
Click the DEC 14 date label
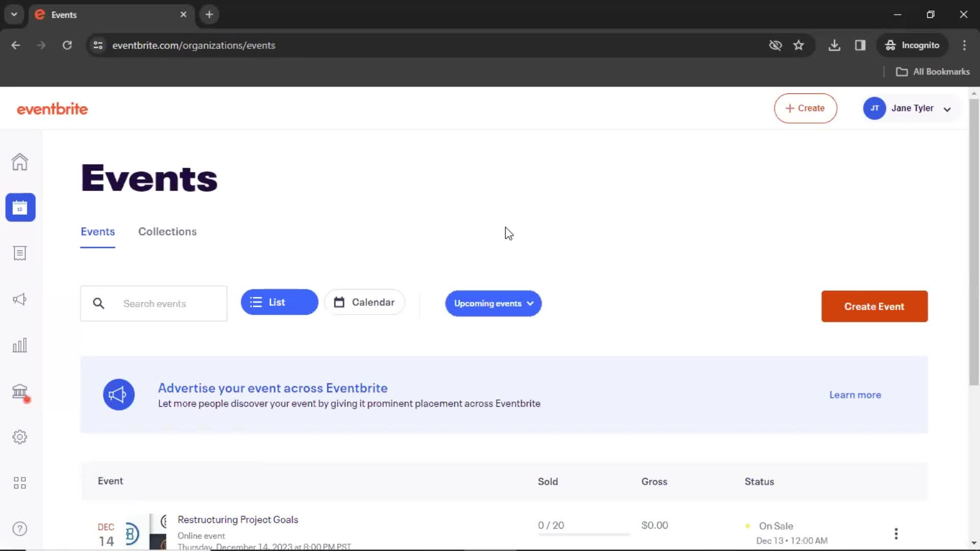[106, 535]
